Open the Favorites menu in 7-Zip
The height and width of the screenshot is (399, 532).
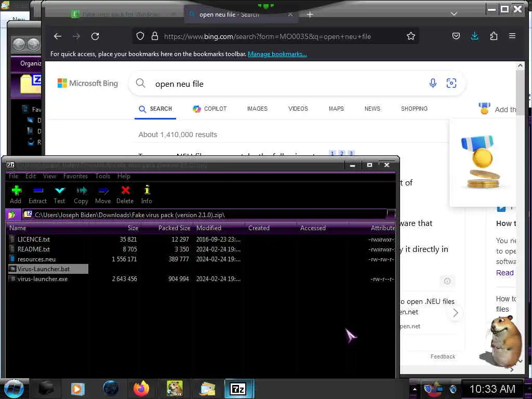75,176
